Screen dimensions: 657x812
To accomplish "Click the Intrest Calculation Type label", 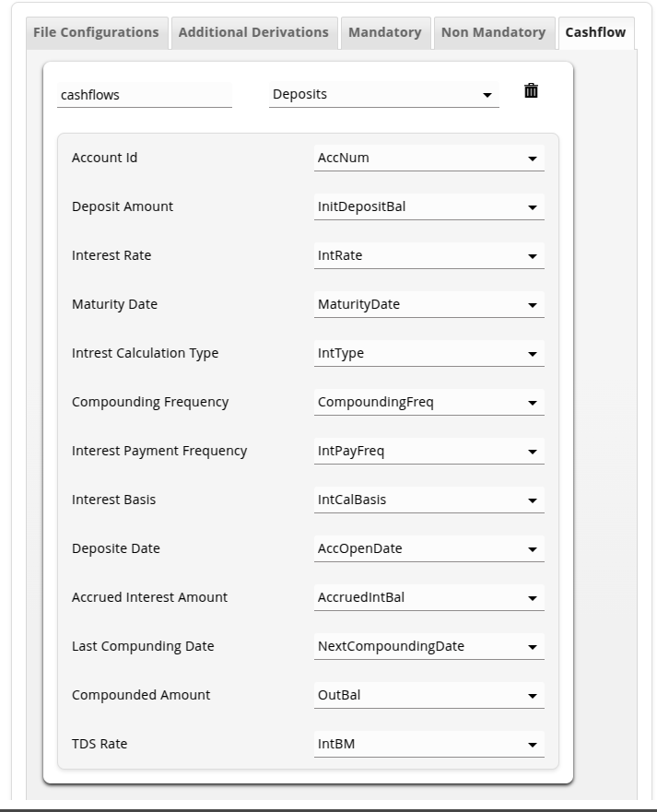I will click(x=145, y=353).
